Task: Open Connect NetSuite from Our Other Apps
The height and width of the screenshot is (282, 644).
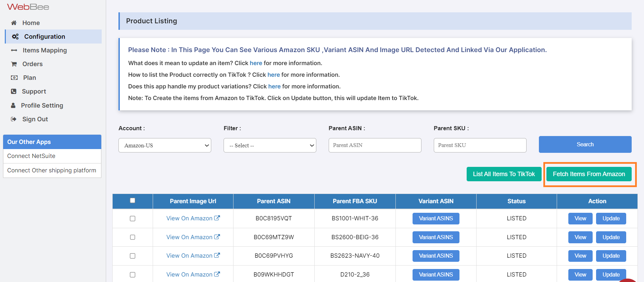Action: [x=31, y=156]
